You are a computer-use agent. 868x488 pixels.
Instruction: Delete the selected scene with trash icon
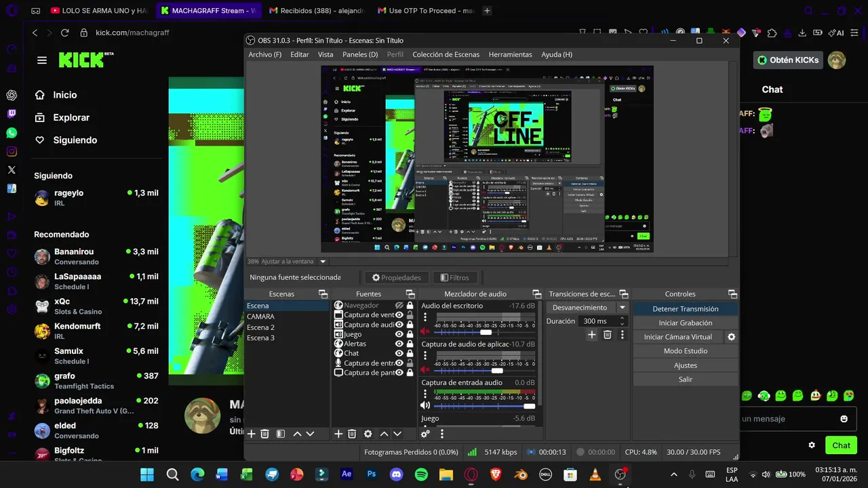tap(265, 434)
